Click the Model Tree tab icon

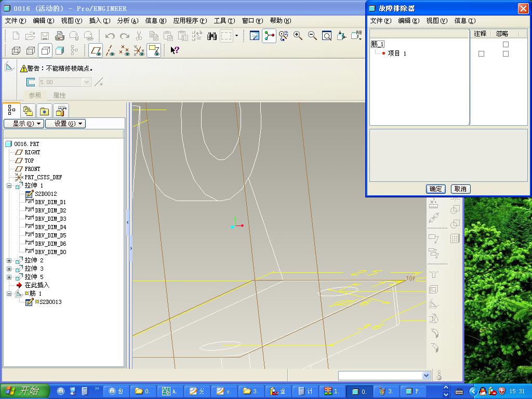(x=11, y=110)
